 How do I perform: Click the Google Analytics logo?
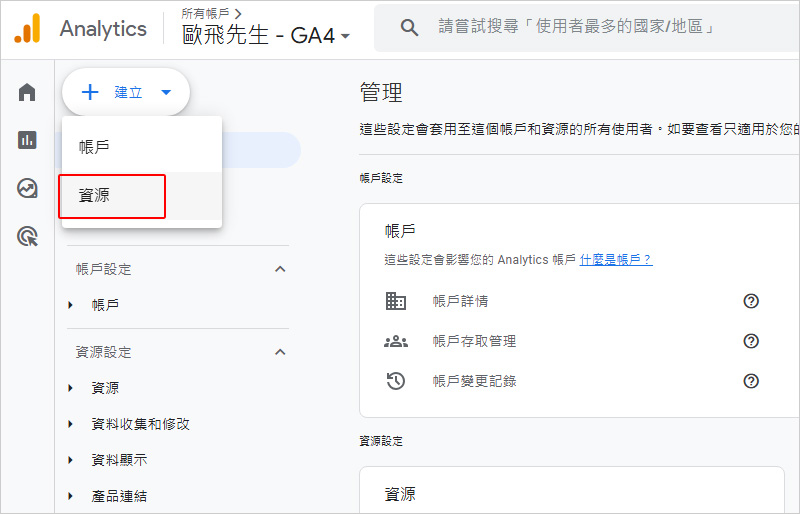(x=27, y=28)
